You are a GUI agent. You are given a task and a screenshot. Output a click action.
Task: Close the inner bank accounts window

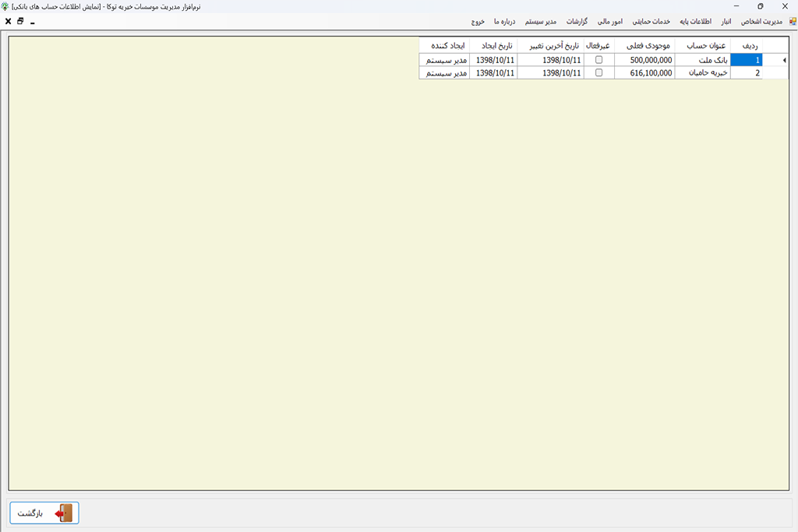pos(8,22)
